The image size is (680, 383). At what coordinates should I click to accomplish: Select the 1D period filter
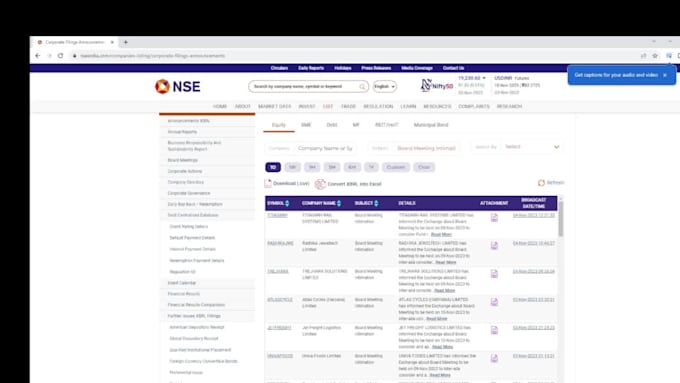pos(273,167)
